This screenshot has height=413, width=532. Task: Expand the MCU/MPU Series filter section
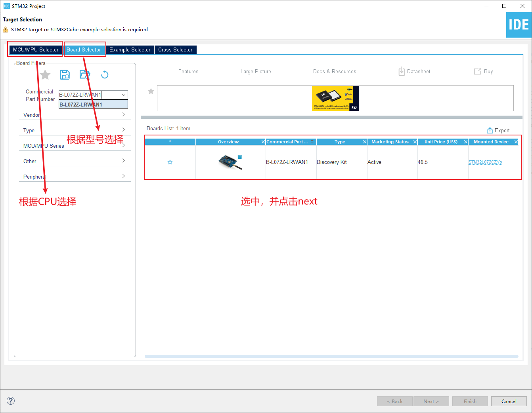75,146
